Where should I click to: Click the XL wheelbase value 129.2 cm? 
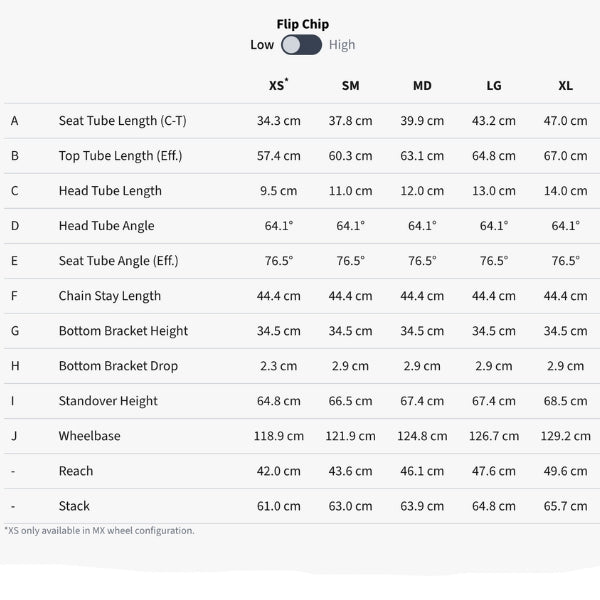[x=565, y=436]
